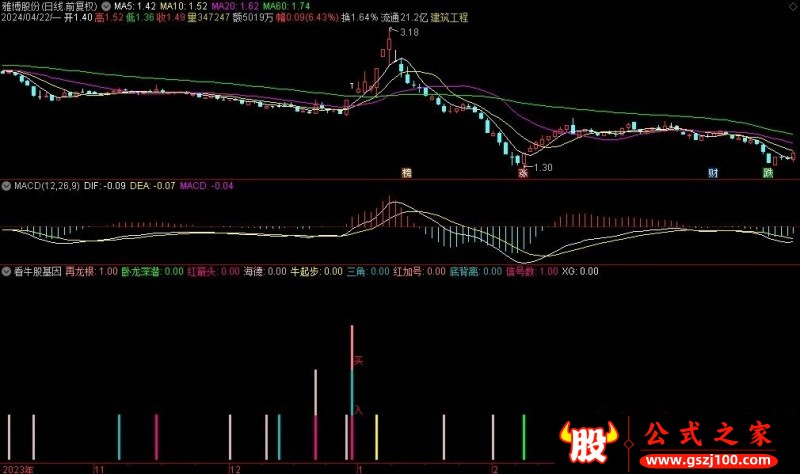Screen dimensions: 800x474
Task: Click the XG: 0.00 label
Action: [x=580, y=271]
